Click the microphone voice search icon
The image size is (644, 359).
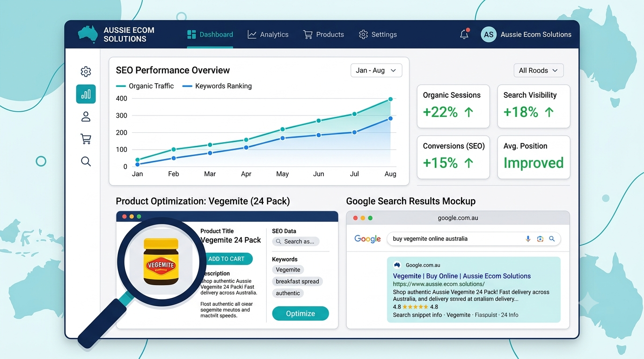pos(528,239)
